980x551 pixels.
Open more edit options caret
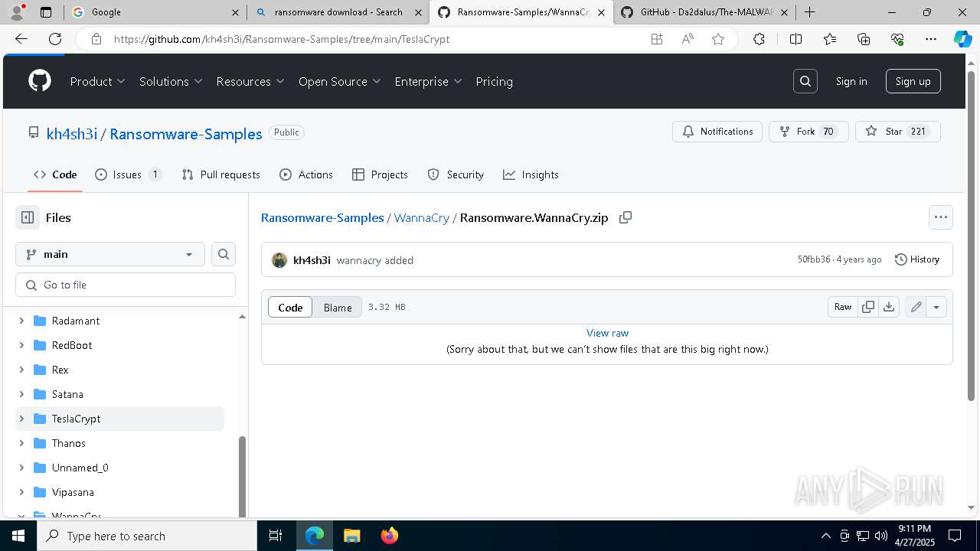click(x=936, y=307)
